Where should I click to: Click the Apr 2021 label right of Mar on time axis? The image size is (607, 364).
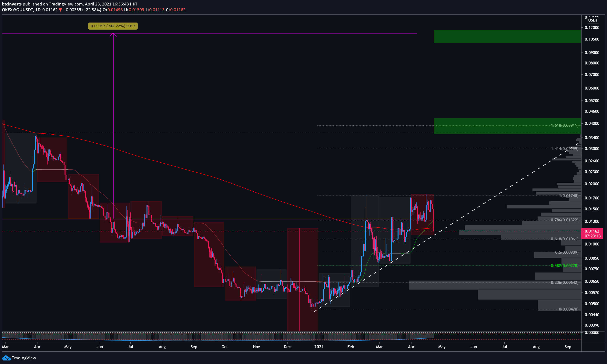(411, 347)
